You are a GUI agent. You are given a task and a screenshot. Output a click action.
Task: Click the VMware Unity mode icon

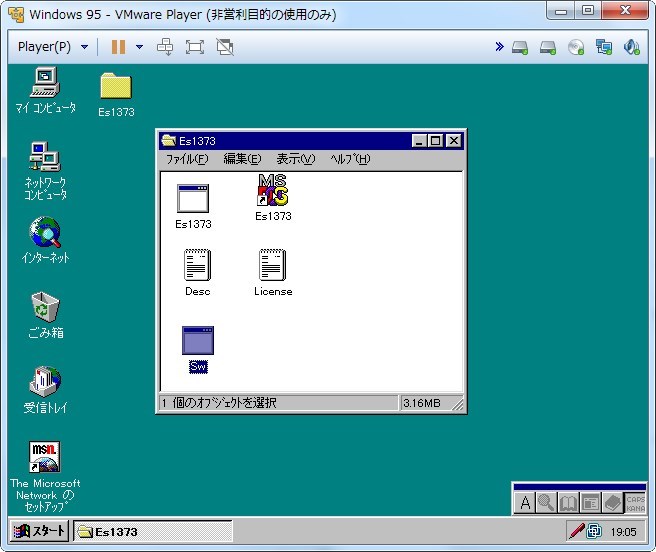225,47
